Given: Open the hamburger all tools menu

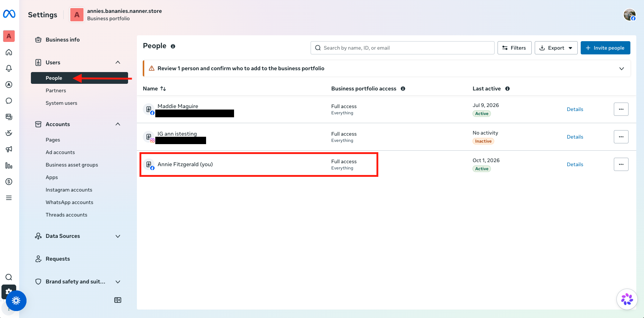Looking at the screenshot, I should coord(9,198).
